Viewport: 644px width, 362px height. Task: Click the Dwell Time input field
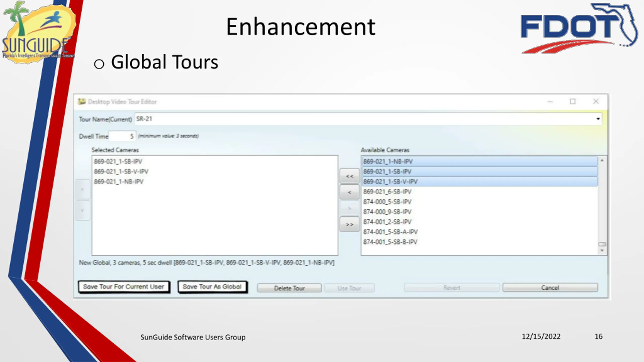point(122,136)
